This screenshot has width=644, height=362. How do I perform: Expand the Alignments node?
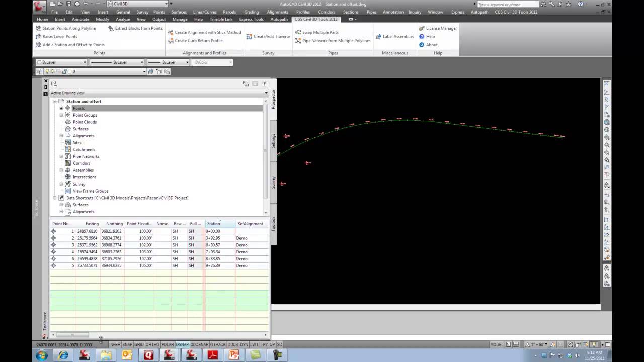coord(61,136)
